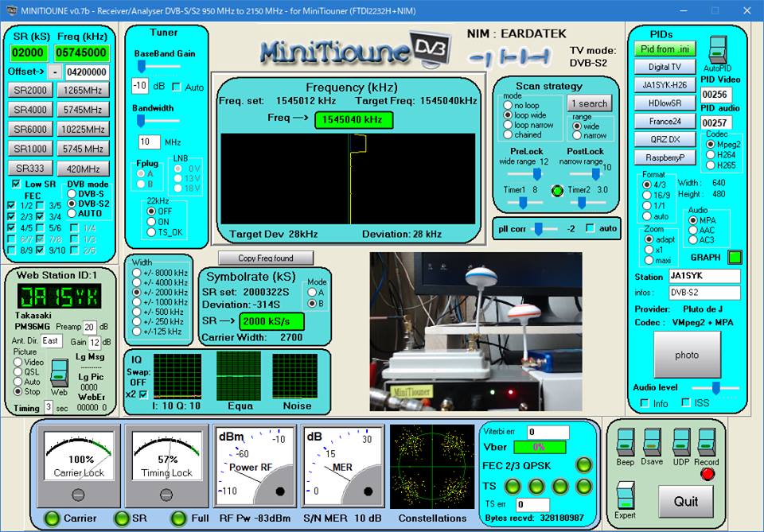Select Picture Video radio button

pyautogui.click(x=18, y=362)
